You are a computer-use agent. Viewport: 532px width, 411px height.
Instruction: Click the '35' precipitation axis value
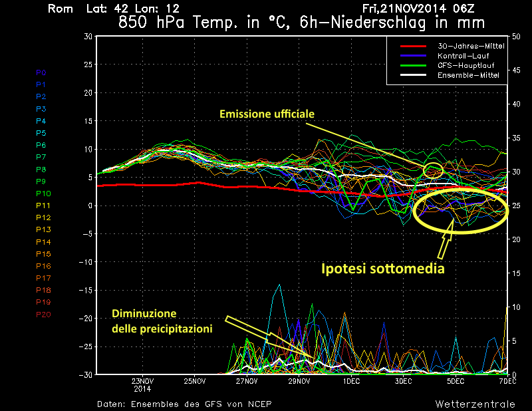[516, 138]
